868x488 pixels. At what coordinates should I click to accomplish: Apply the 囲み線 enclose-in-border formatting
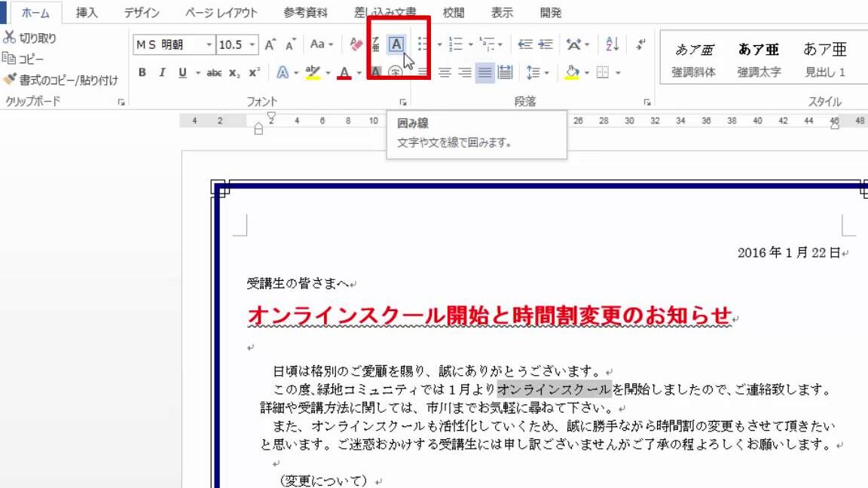tap(396, 44)
